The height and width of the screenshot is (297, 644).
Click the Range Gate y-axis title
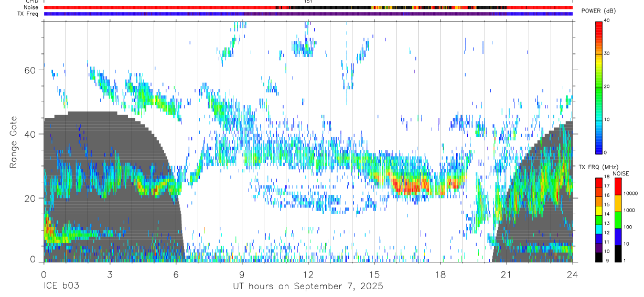[x=13, y=142]
